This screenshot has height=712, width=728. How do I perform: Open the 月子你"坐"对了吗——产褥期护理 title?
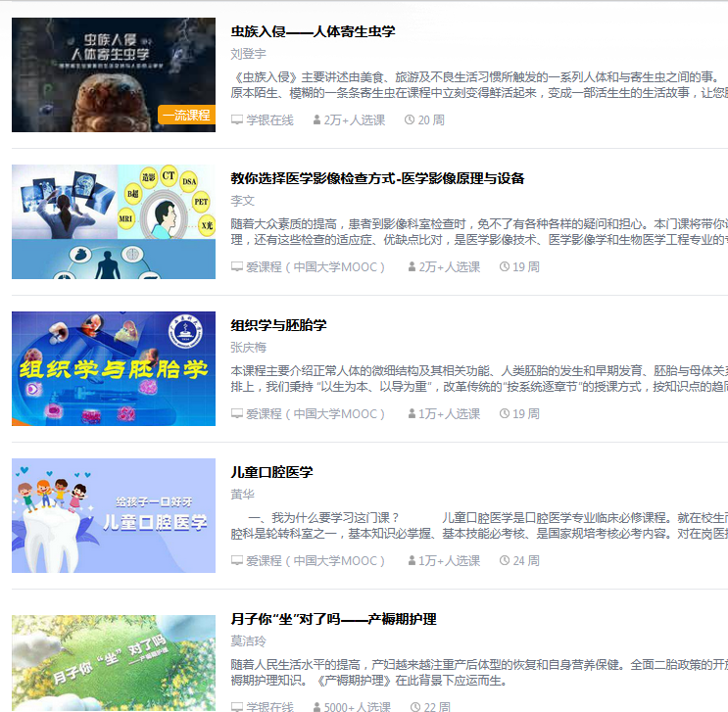pyautogui.click(x=333, y=619)
